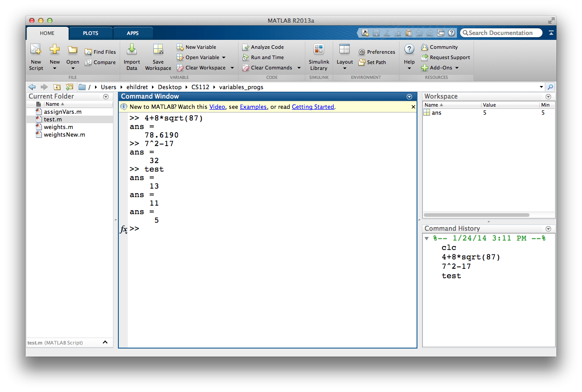Click the New plus icon
Viewport: 582px width, 392px height.
[55, 49]
